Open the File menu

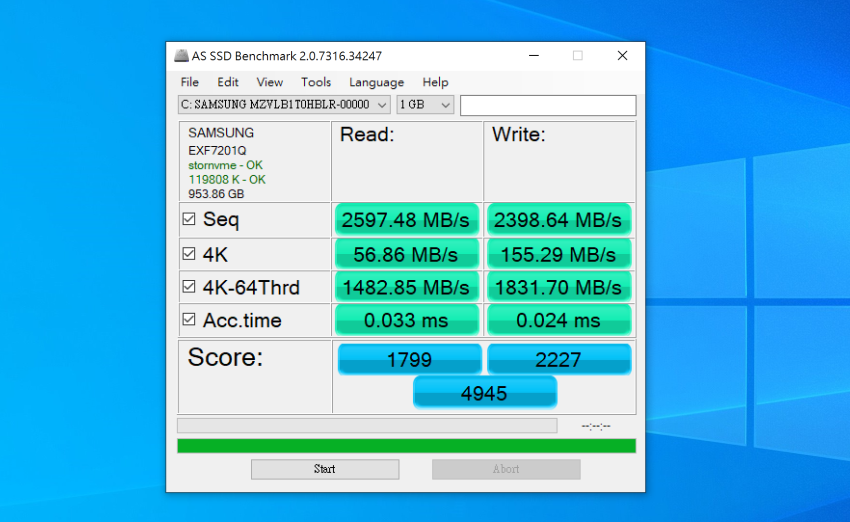pos(189,82)
